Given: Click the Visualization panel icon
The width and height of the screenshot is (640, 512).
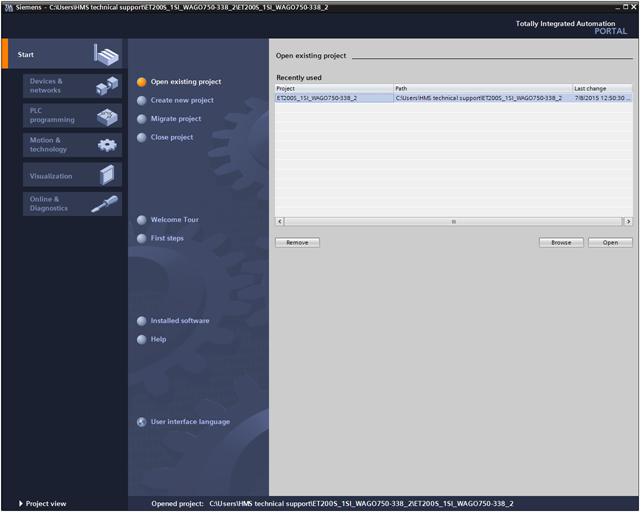Looking at the screenshot, I should (107, 175).
